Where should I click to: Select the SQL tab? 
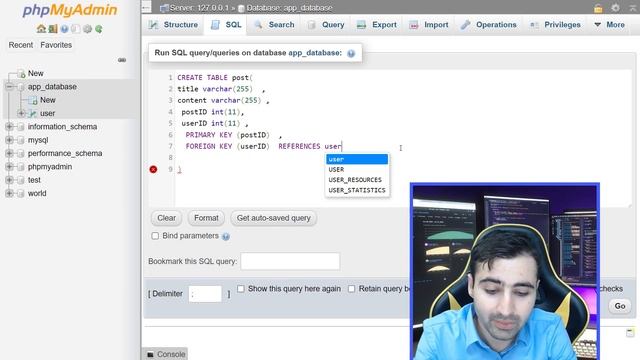(x=226, y=25)
